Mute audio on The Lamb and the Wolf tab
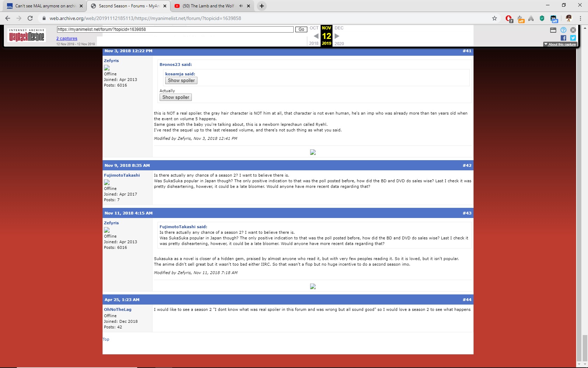588x368 pixels. pyautogui.click(x=241, y=6)
